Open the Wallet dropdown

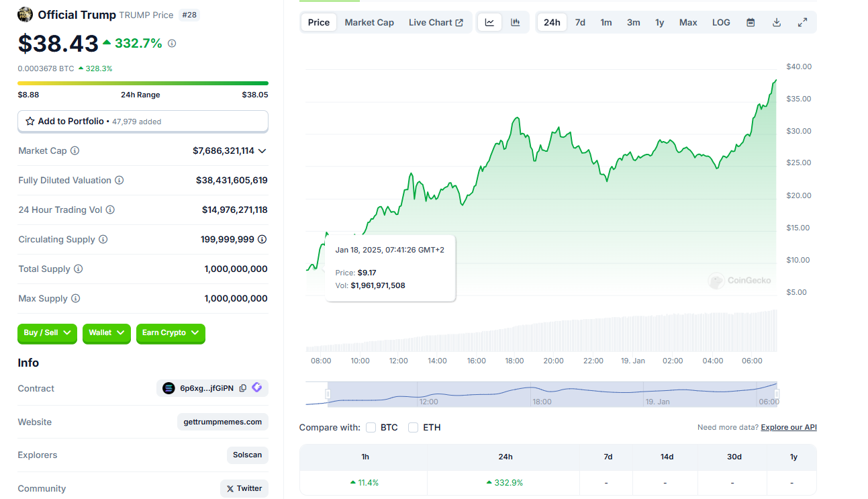click(x=107, y=333)
